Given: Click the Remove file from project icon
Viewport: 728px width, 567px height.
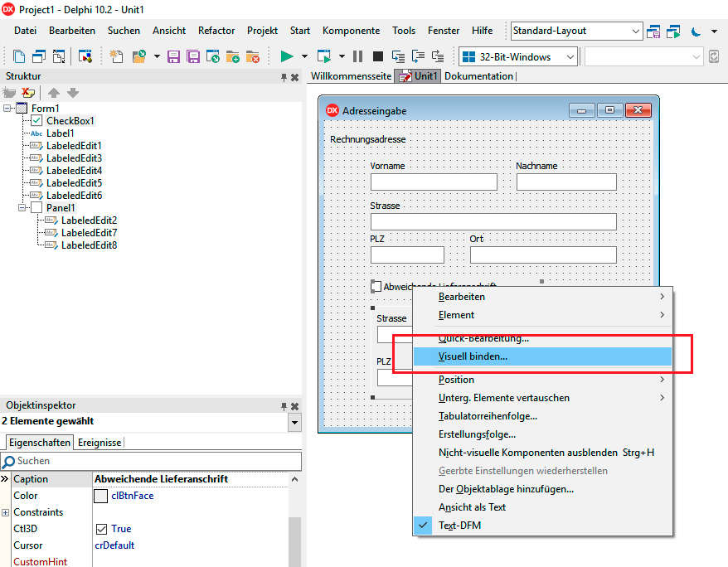Looking at the screenshot, I should click(x=253, y=56).
